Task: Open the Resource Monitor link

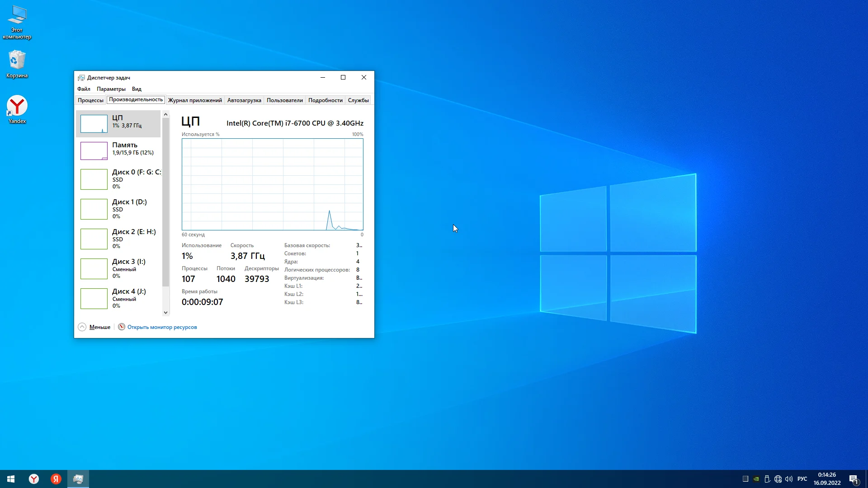Action: [162, 327]
